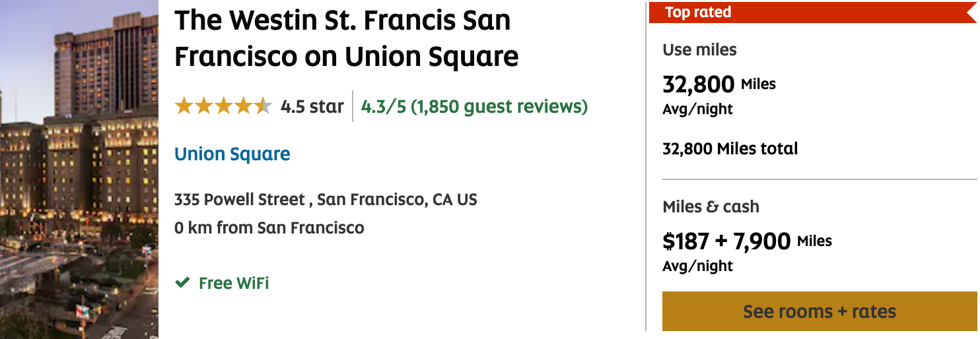Click the Miles & cash heading
The image size is (980, 339).
711,206
